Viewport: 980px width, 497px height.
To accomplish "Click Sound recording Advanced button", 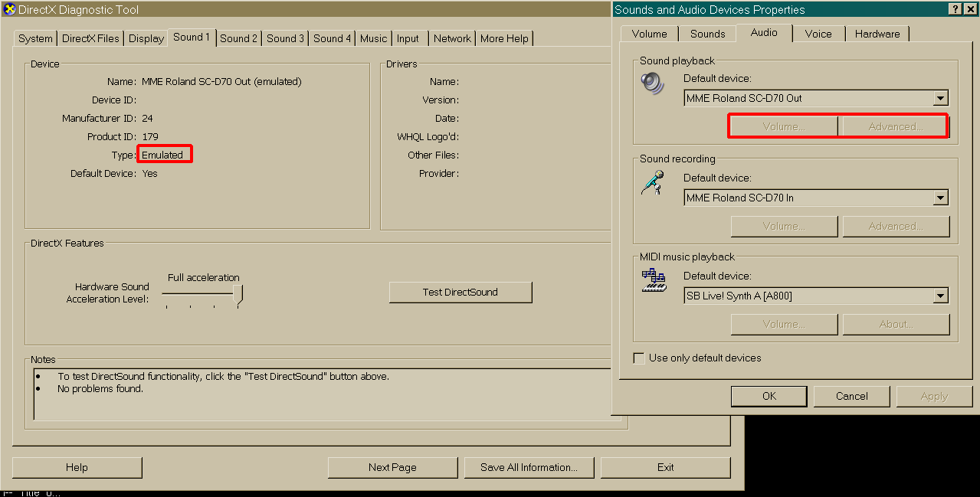I will pos(896,226).
